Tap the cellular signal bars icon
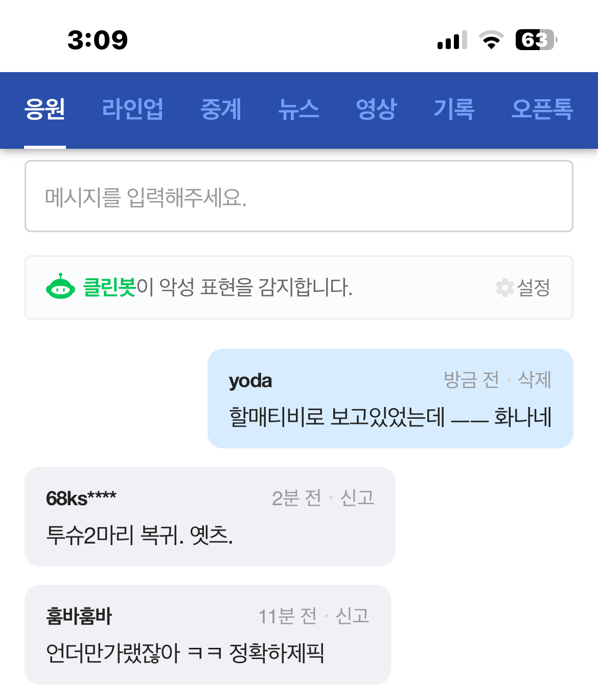The height and width of the screenshot is (700, 598). click(x=452, y=40)
